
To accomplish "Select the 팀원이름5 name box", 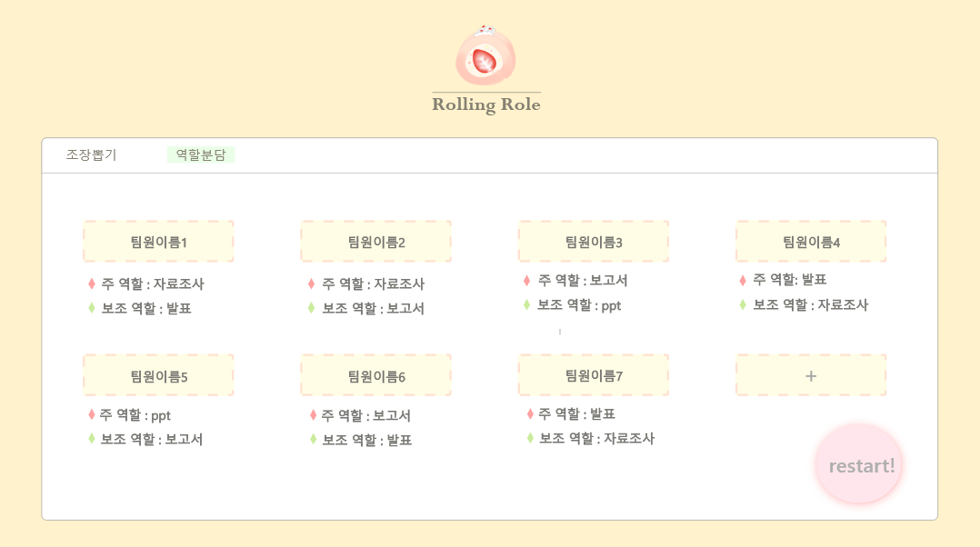I will 157,374.
